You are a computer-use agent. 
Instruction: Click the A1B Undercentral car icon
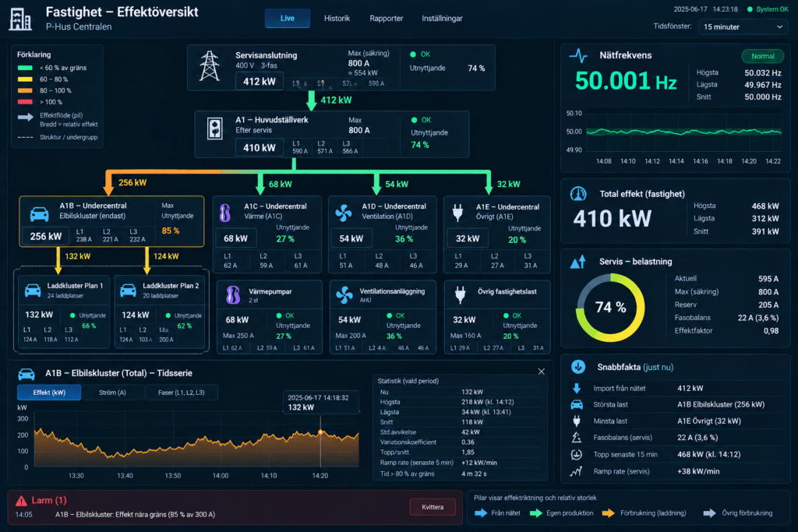39,214
